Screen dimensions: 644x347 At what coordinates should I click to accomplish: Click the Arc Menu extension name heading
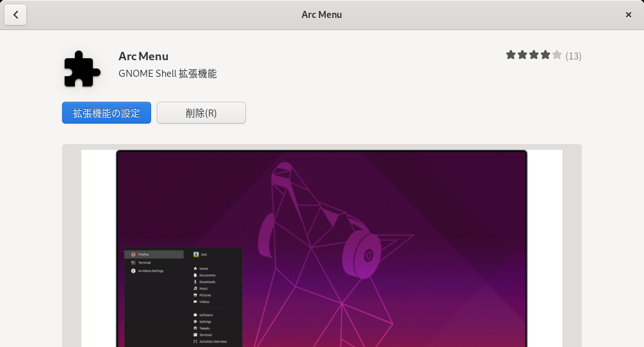[x=143, y=56]
